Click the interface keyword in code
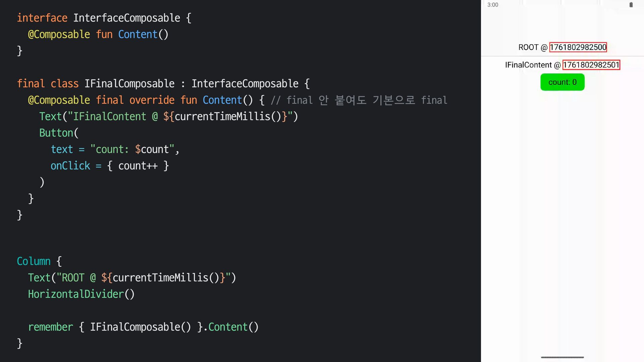 coord(42,18)
